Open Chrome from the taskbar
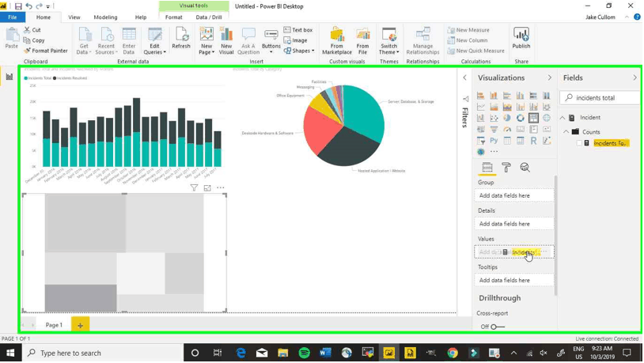 453,354
